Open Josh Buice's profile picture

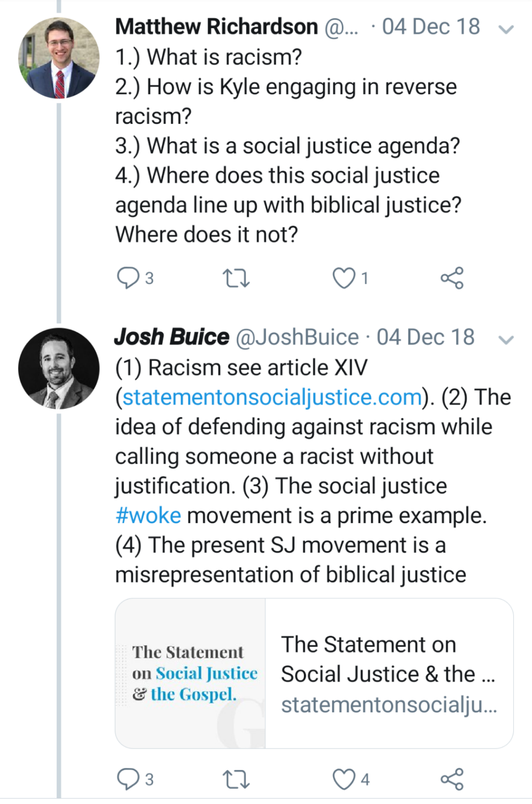coord(59,368)
